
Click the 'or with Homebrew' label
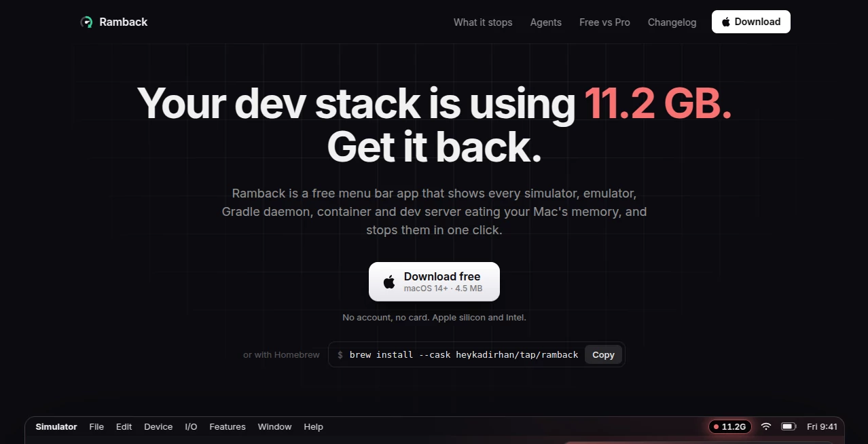click(x=281, y=354)
